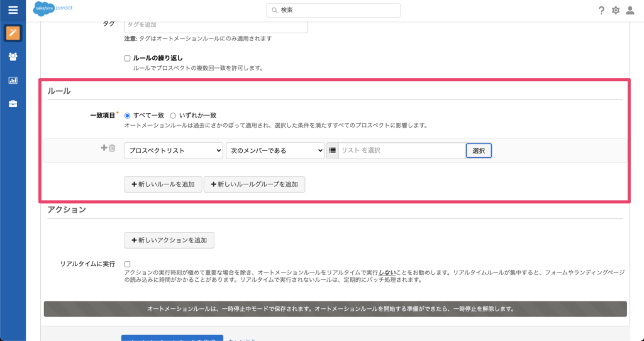Click 新しいルールを追加 button
The height and width of the screenshot is (341, 644).
click(163, 184)
